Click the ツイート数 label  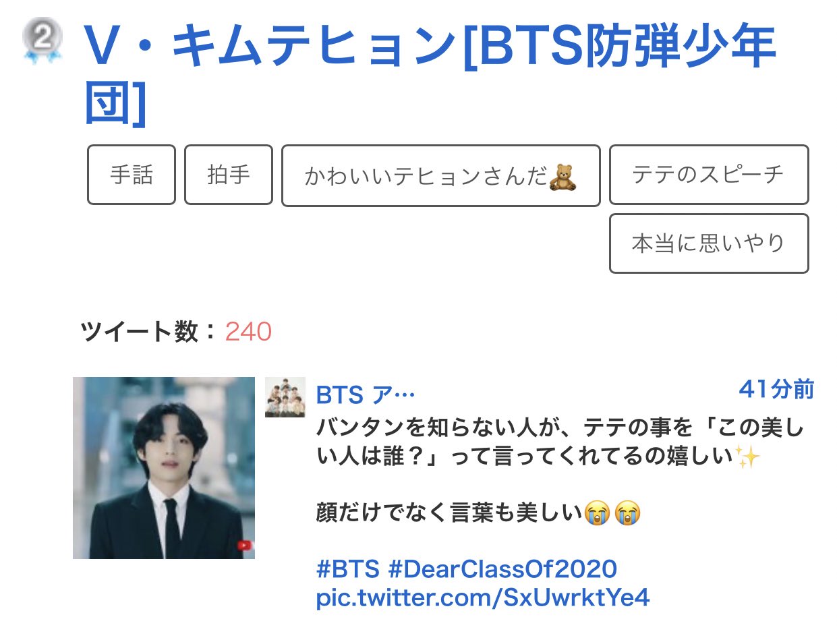(140, 332)
